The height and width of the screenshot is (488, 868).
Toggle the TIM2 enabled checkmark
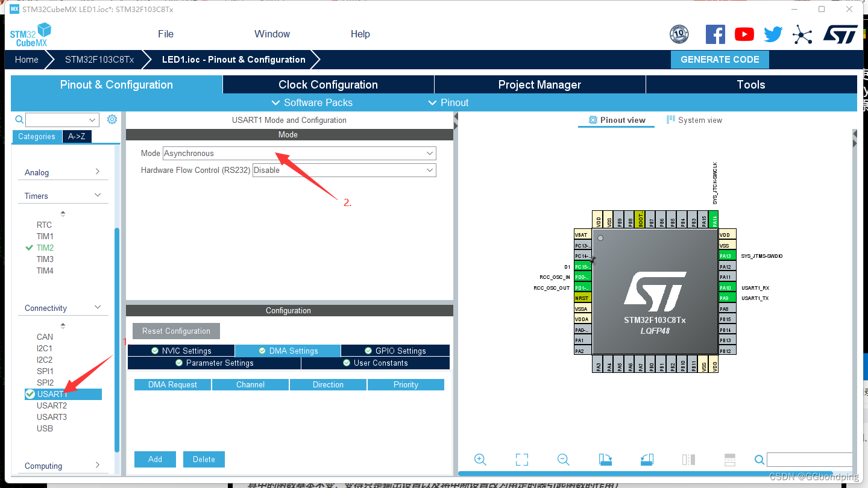click(30, 248)
